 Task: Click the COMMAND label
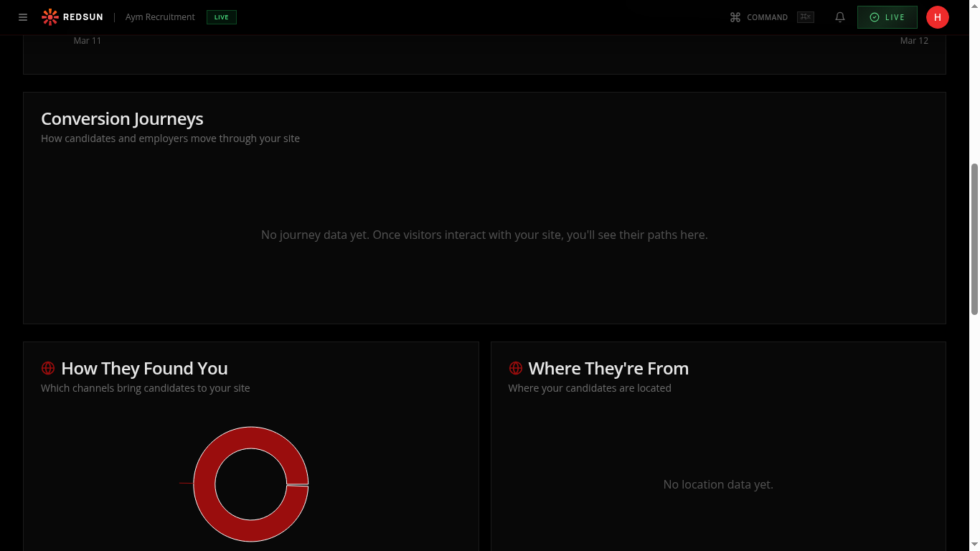tap(767, 17)
